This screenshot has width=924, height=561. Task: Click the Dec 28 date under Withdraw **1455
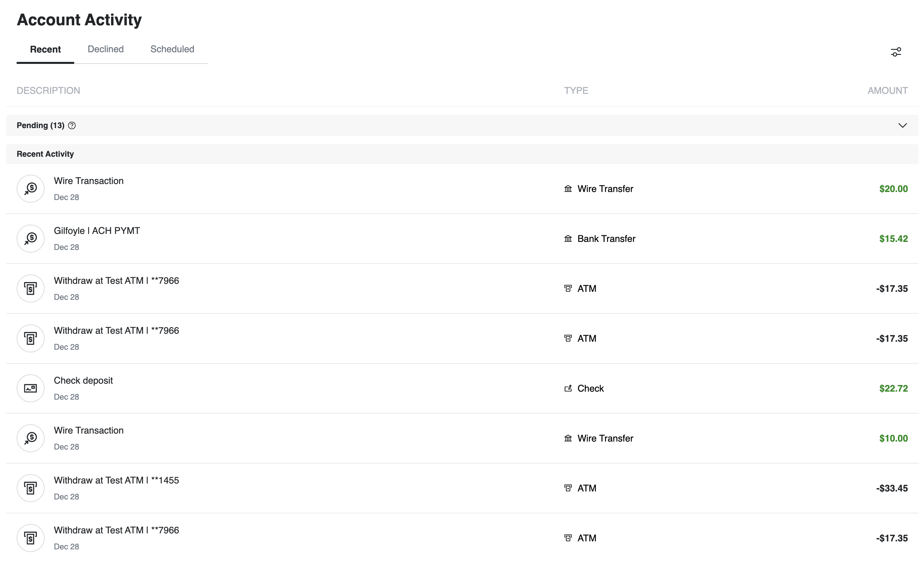67,497
